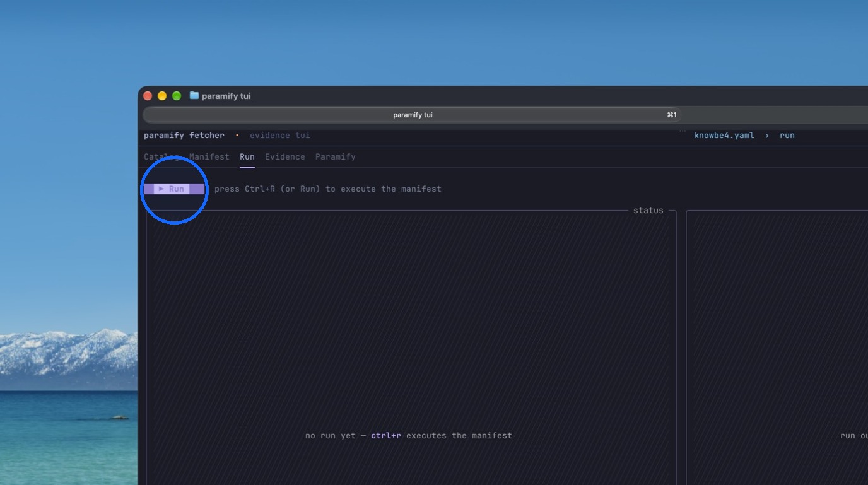Click the knowbe4.yaml breadcrumb
Viewport: 868px width, 485px height.
point(724,136)
